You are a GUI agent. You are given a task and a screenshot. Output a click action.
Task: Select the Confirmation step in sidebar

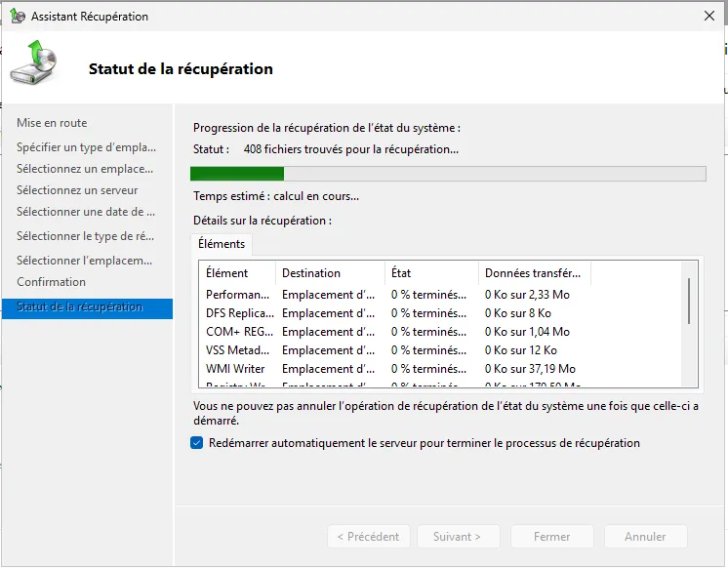tap(51, 282)
